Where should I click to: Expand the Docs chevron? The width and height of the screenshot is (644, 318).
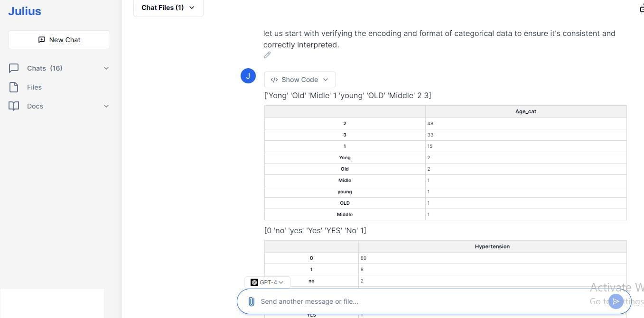click(x=106, y=106)
